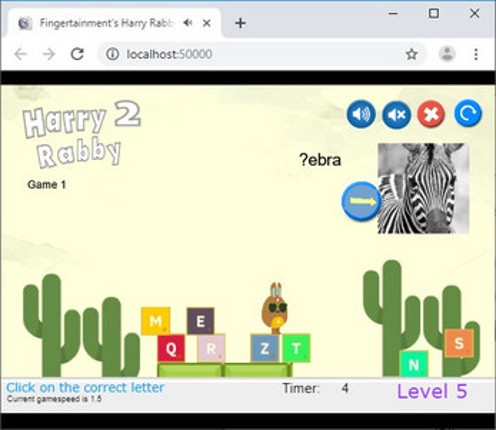This screenshot has width=496, height=430.
Task: Click the zebra picture
Action: [x=423, y=188]
